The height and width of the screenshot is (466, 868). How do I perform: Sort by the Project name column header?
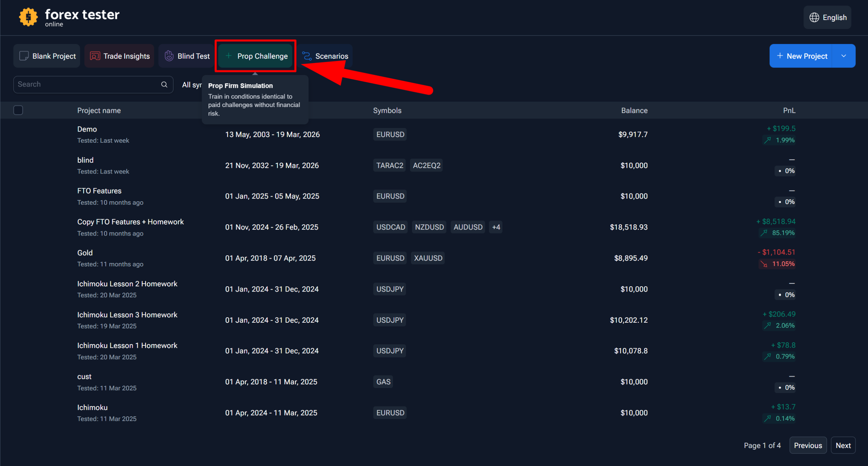99,110
